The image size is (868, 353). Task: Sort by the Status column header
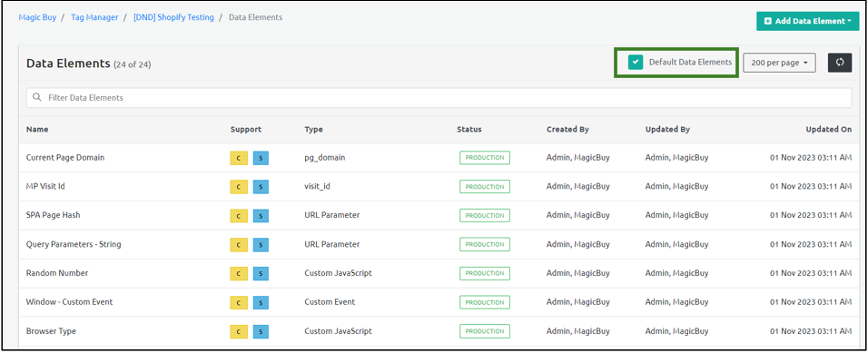coord(469,130)
